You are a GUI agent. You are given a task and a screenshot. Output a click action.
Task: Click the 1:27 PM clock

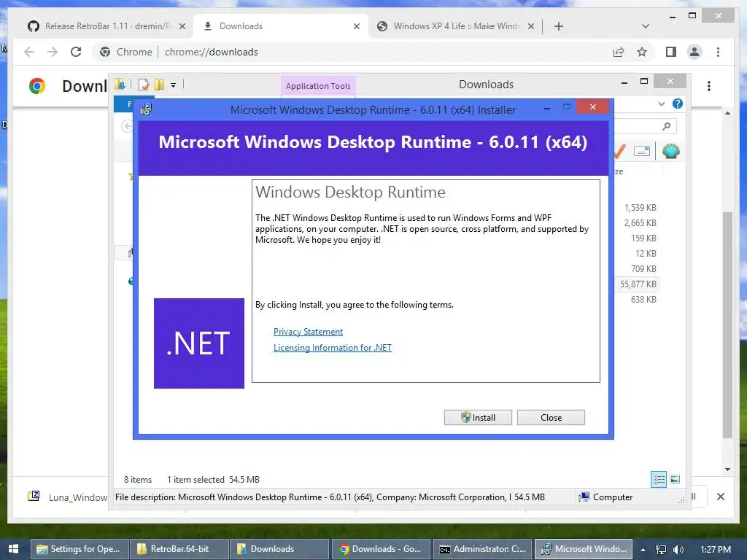click(716, 550)
